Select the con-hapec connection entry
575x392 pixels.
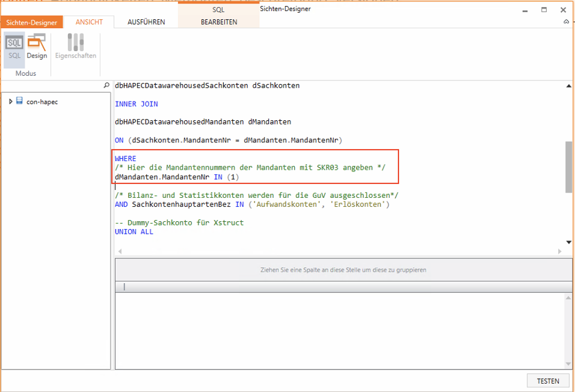click(x=42, y=102)
